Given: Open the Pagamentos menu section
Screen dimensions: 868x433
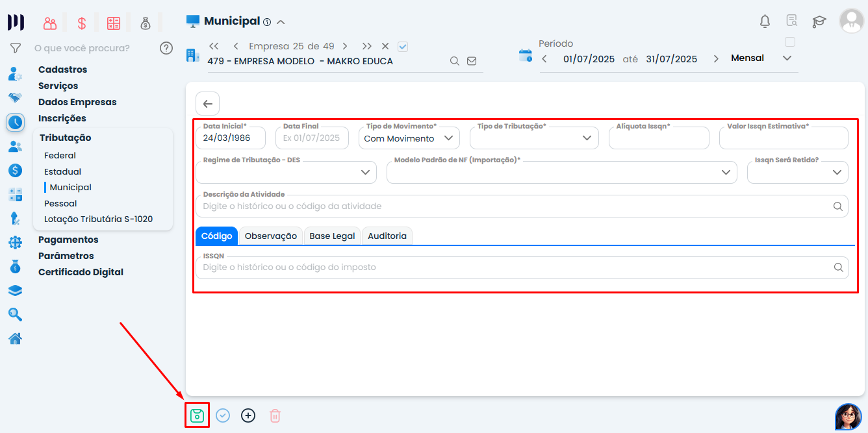Looking at the screenshot, I should click(68, 240).
